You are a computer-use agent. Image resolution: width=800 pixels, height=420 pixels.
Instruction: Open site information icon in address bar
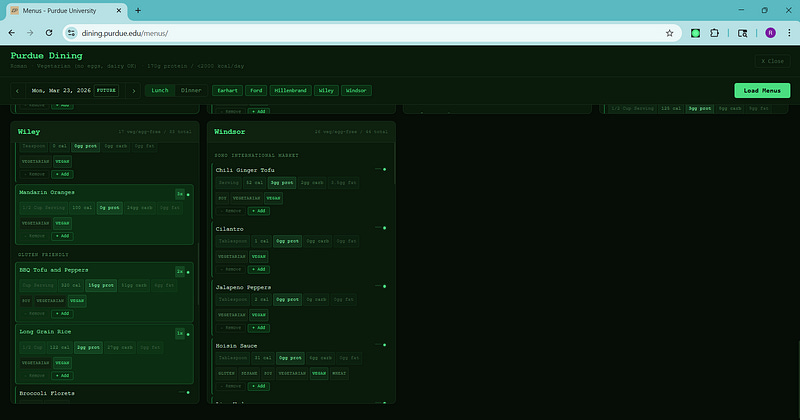point(71,33)
